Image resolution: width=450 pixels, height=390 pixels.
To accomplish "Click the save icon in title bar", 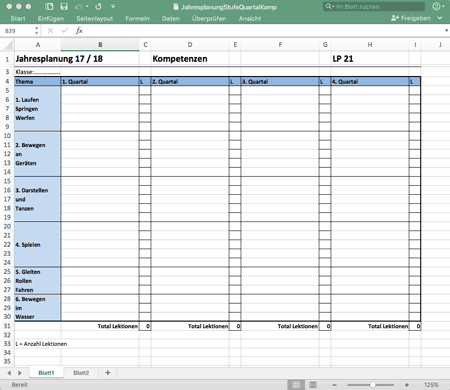I will [64, 7].
